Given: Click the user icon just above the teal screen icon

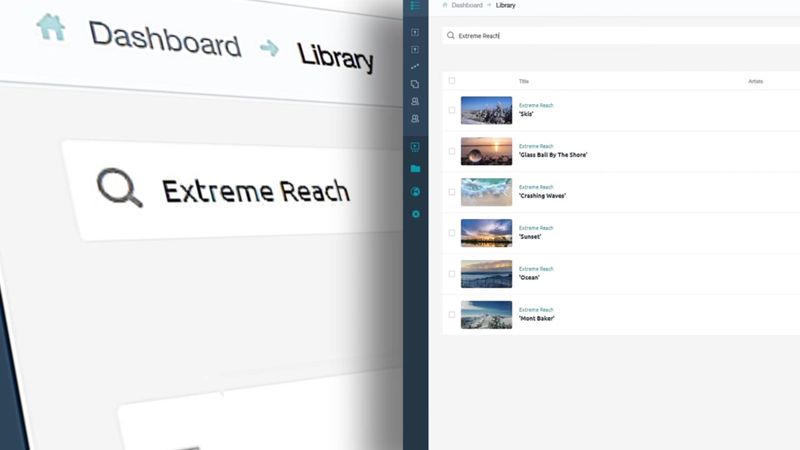Looking at the screenshot, I should pyautogui.click(x=415, y=119).
